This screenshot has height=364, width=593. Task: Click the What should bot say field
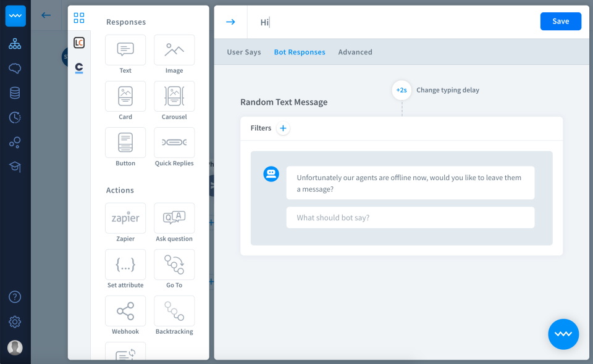coord(410,217)
